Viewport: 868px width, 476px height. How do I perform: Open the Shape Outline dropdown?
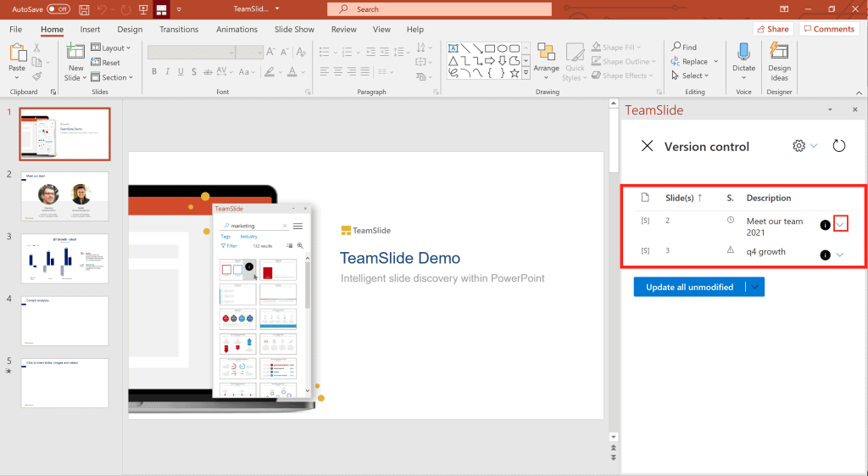(x=623, y=61)
